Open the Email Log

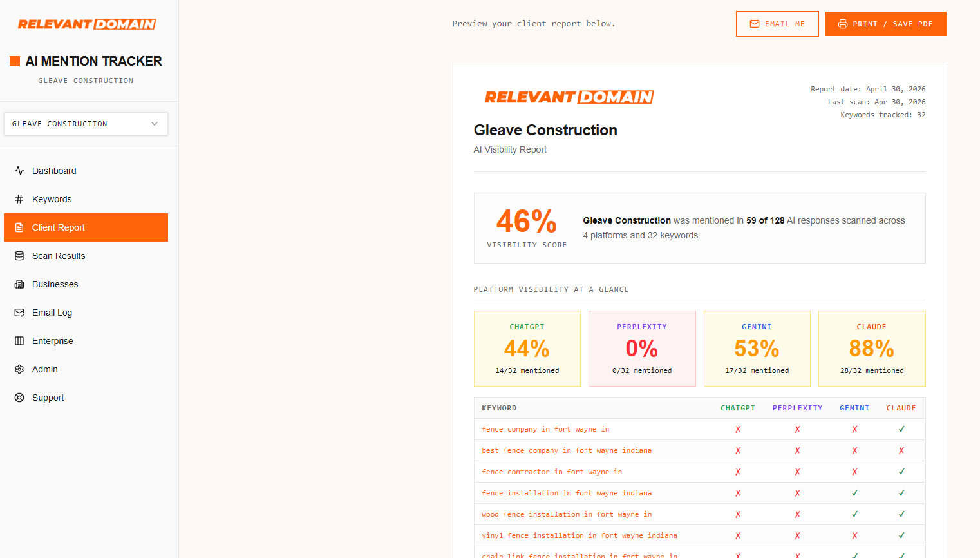(86, 313)
